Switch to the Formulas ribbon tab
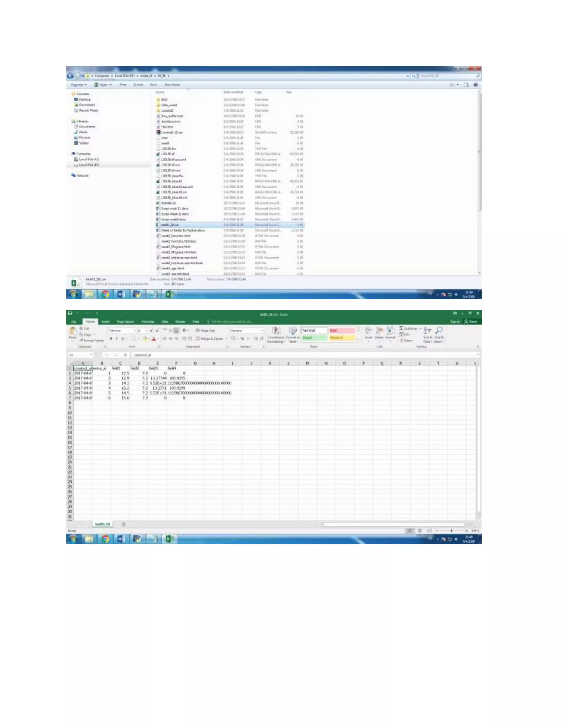Image resolution: width=563 pixels, height=728 pixels. click(x=148, y=322)
